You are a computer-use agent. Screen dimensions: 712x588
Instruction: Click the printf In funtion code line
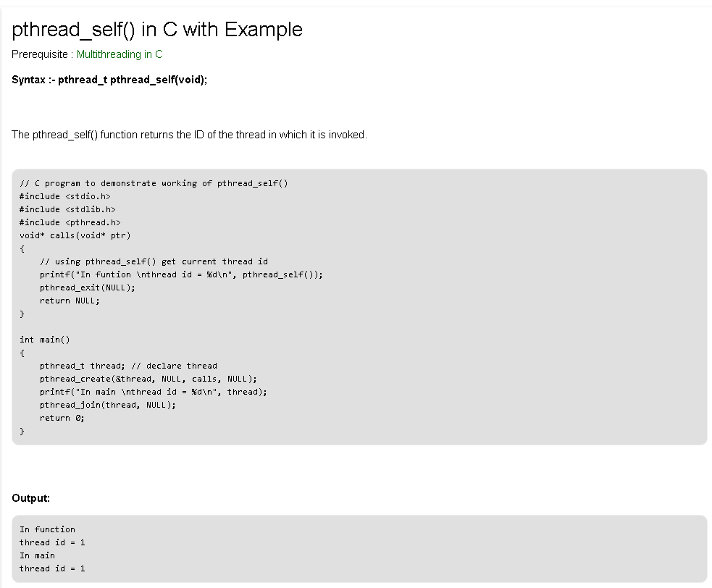tap(181, 274)
